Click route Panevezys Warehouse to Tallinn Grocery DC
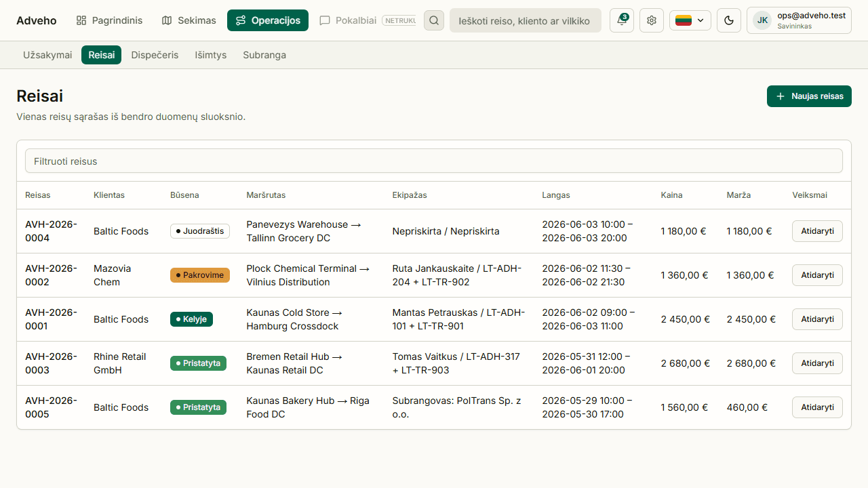 click(304, 231)
